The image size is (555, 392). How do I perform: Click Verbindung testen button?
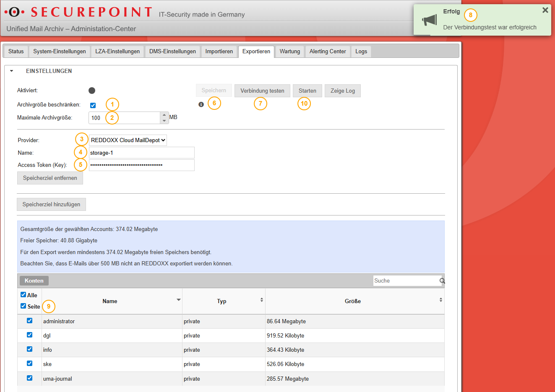point(262,91)
